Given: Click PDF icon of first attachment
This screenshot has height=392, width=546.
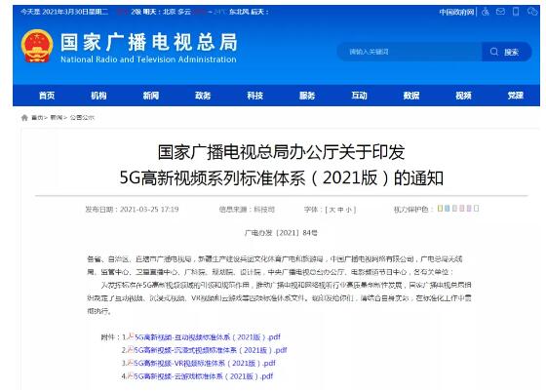Looking at the screenshot, I should click(x=131, y=336).
